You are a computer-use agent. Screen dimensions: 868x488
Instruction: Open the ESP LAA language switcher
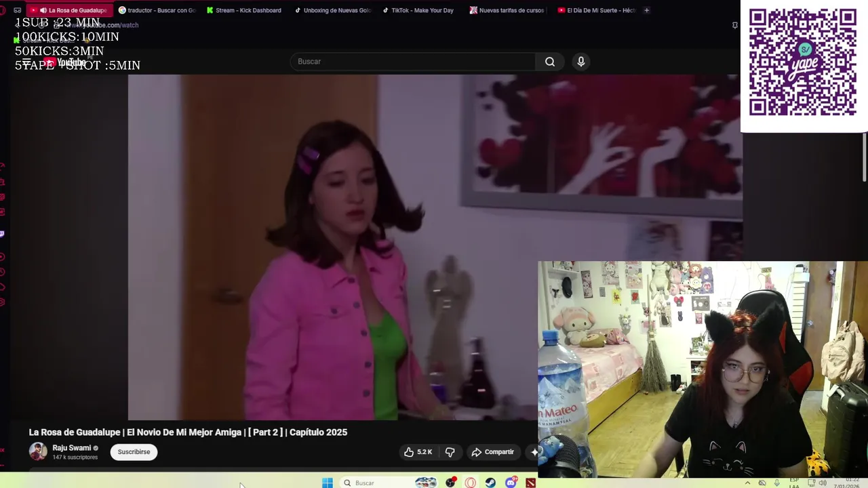click(x=794, y=483)
